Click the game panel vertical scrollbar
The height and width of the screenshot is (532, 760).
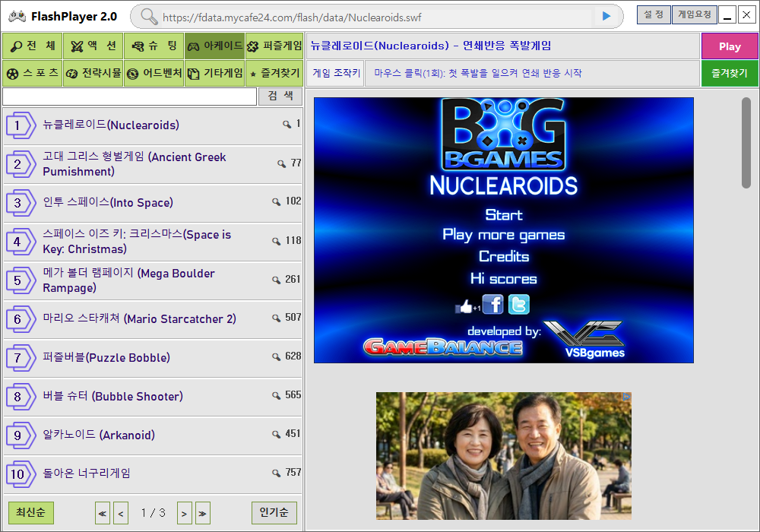(746, 142)
